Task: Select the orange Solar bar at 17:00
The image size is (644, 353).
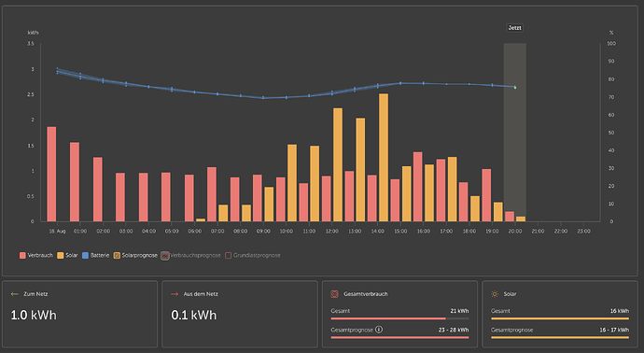Action: [452, 190]
